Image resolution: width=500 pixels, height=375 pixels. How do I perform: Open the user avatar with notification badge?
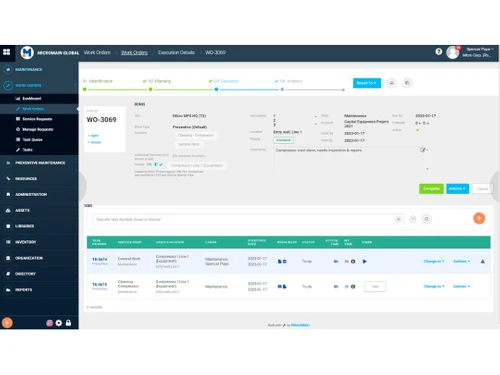point(453,52)
